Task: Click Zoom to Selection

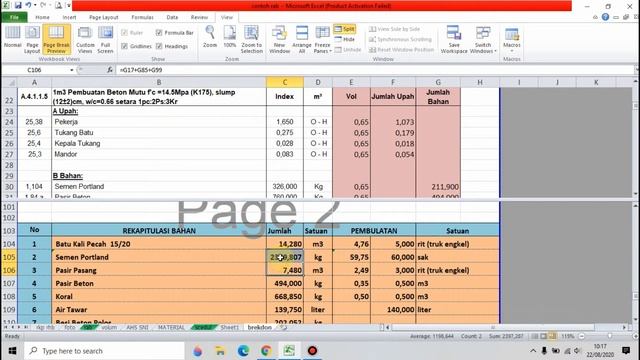Action: 251,40
